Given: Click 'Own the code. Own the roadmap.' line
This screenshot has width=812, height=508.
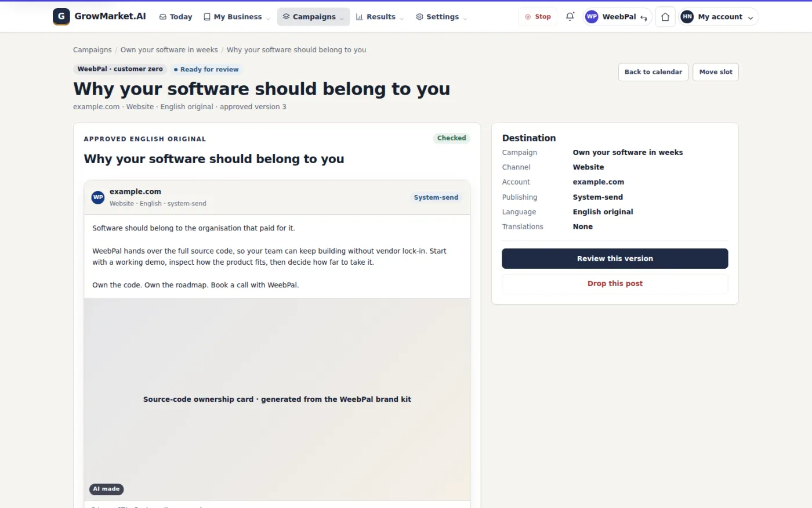Looking at the screenshot, I should pyautogui.click(x=195, y=285).
